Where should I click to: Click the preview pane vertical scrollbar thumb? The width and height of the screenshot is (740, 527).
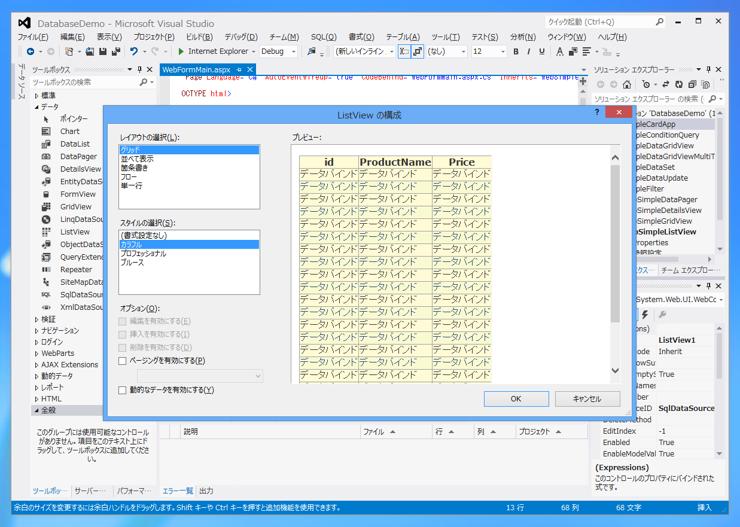tap(615, 244)
